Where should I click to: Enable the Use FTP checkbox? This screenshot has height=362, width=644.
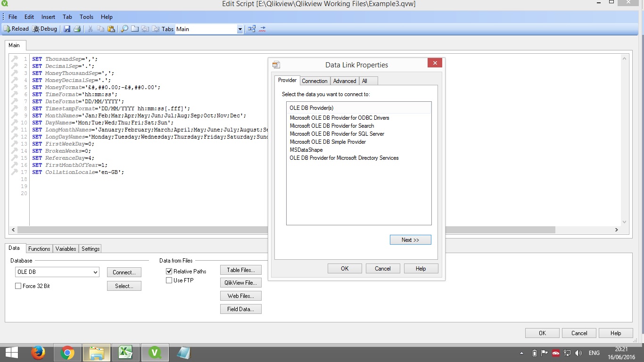[x=169, y=280]
